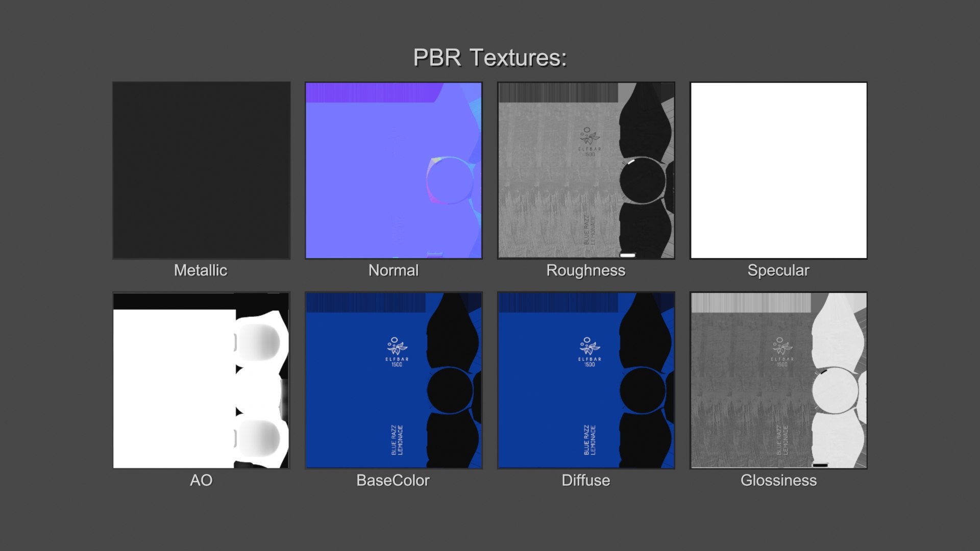The width and height of the screenshot is (980, 551).
Task: Open the AO texture thumbnail
Action: [201, 380]
